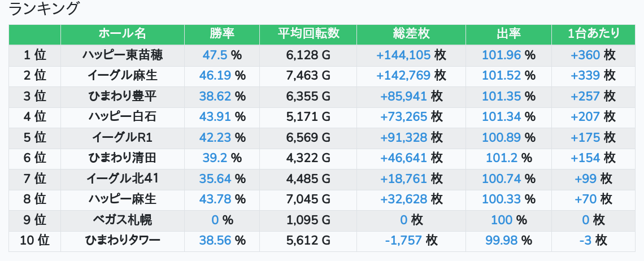Click the ホール名 column header

(122, 34)
